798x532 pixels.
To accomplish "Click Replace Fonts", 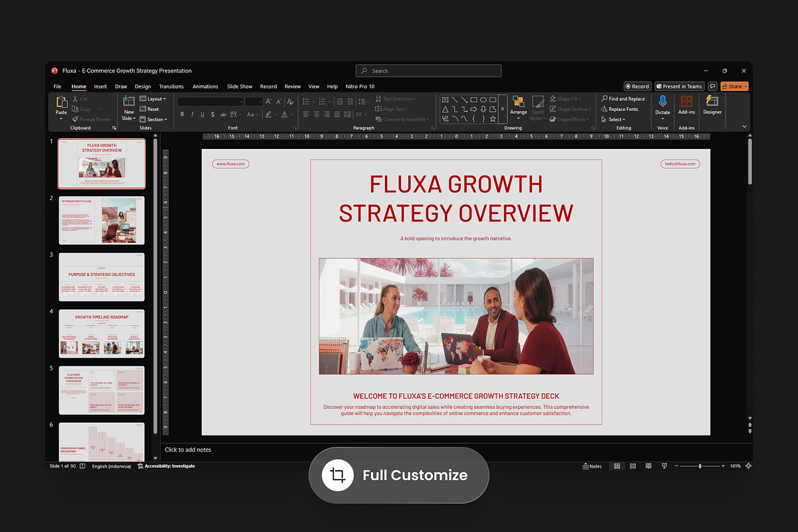I will click(619, 109).
